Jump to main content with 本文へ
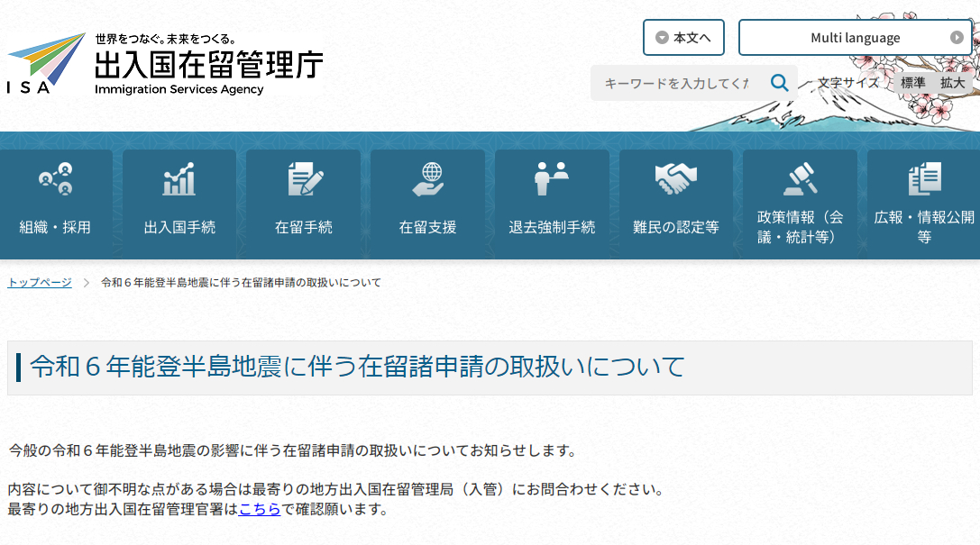Viewport: 980px width, 545px height. (683, 38)
